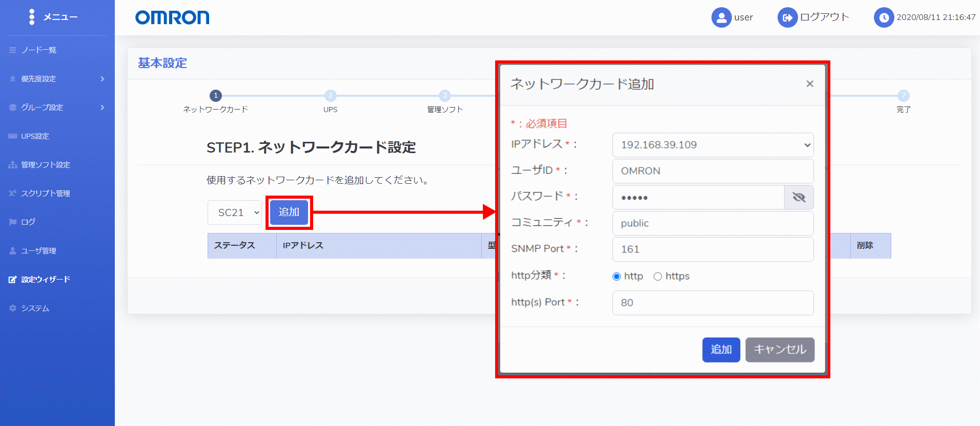Click the 追加 button beside SC21
980x426 pixels.
point(289,212)
